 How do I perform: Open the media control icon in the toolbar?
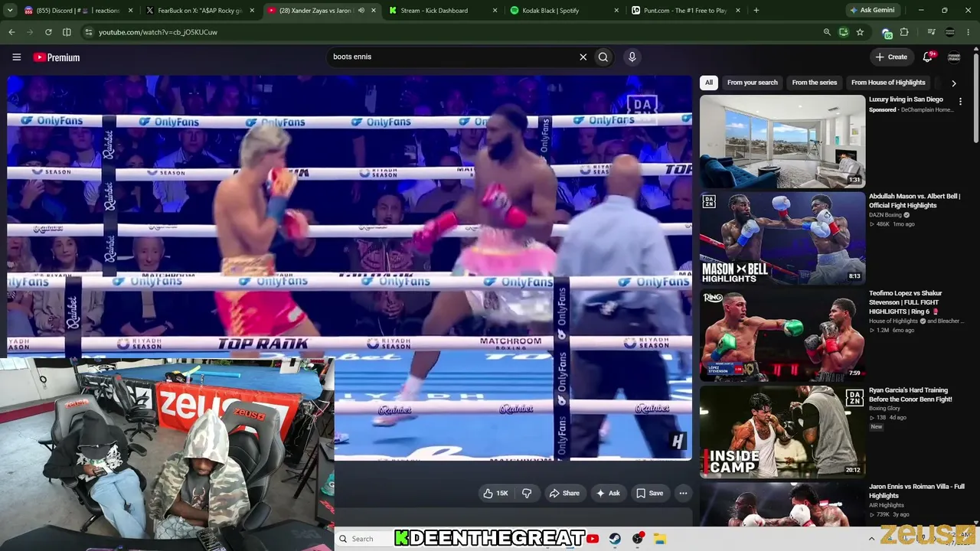click(931, 32)
